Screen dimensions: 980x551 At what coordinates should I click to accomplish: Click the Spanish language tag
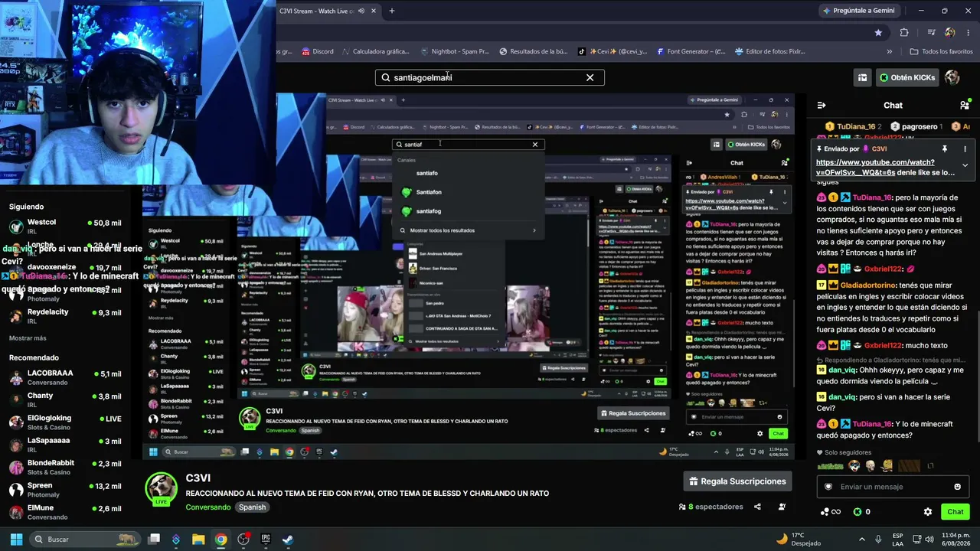(252, 507)
